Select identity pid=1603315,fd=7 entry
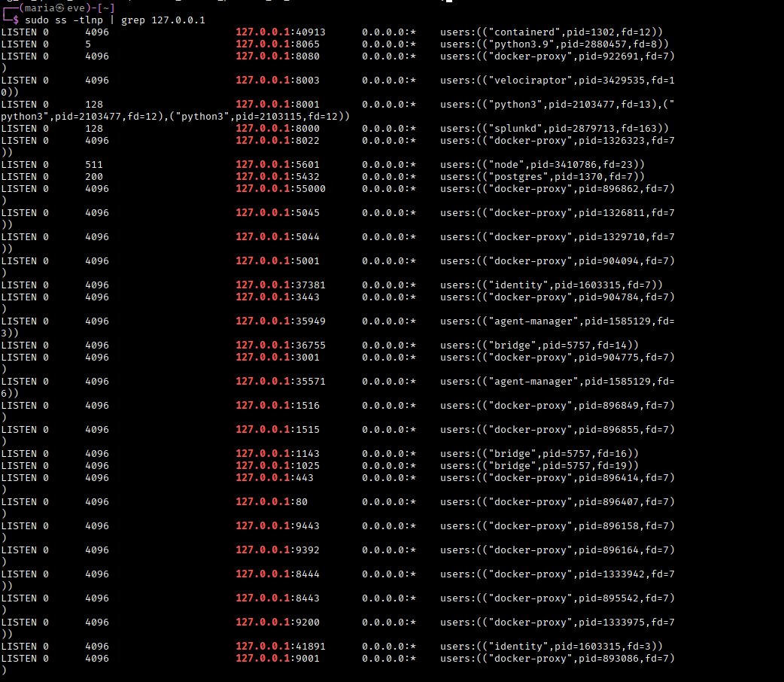 coord(552,285)
